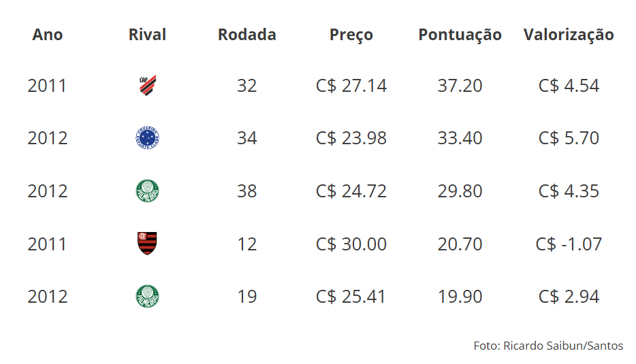Click the Rival column header

coord(147,35)
